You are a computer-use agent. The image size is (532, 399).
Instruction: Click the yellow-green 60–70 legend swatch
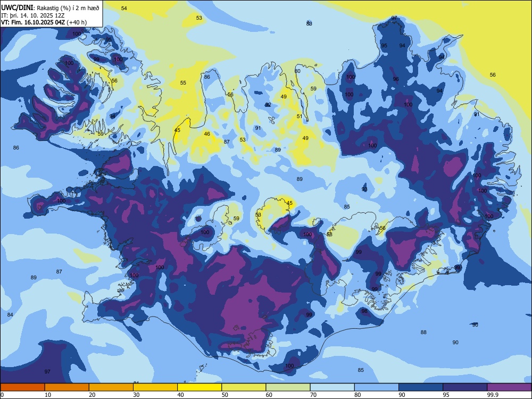[288, 387]
